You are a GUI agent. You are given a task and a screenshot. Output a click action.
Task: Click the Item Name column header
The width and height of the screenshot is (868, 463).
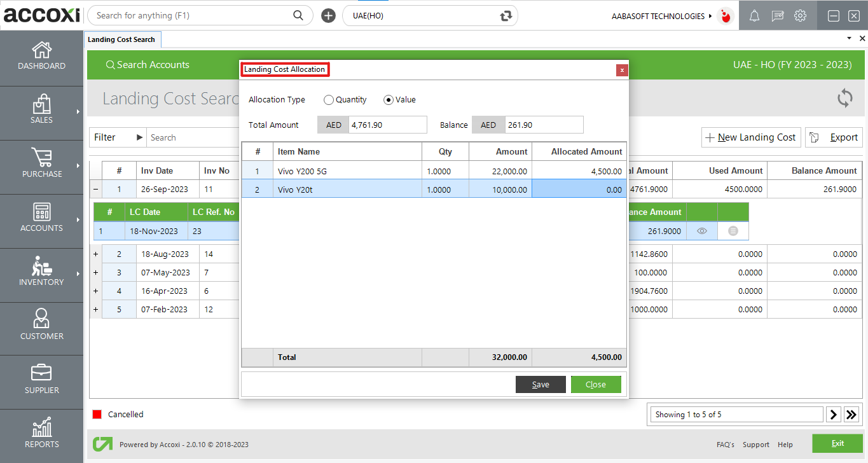(x=347, y=151)
